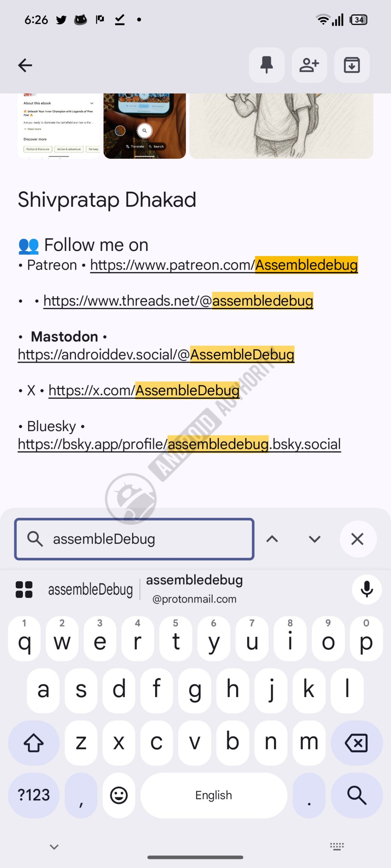Tap the pin note icon
The image size is (391, 868).
click(267, 65)
